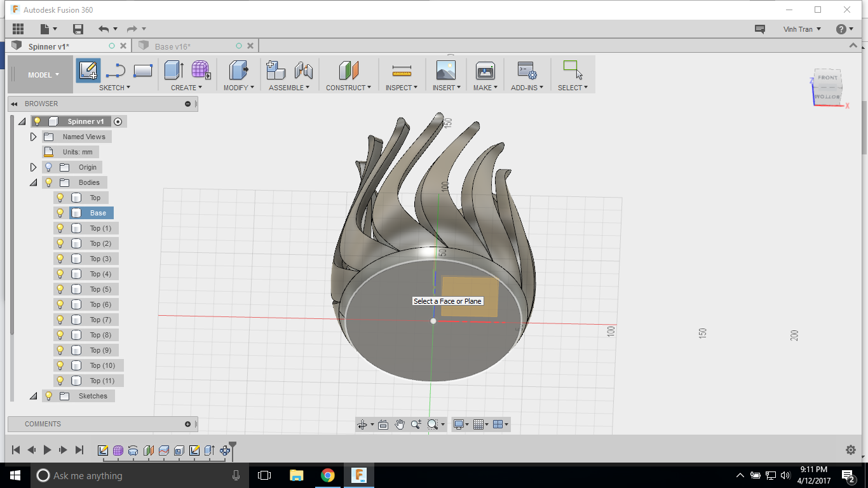This screenshot has width=868, height=488.
Task: Collapse the Bodies folder
Action: (x=34, y=182)
